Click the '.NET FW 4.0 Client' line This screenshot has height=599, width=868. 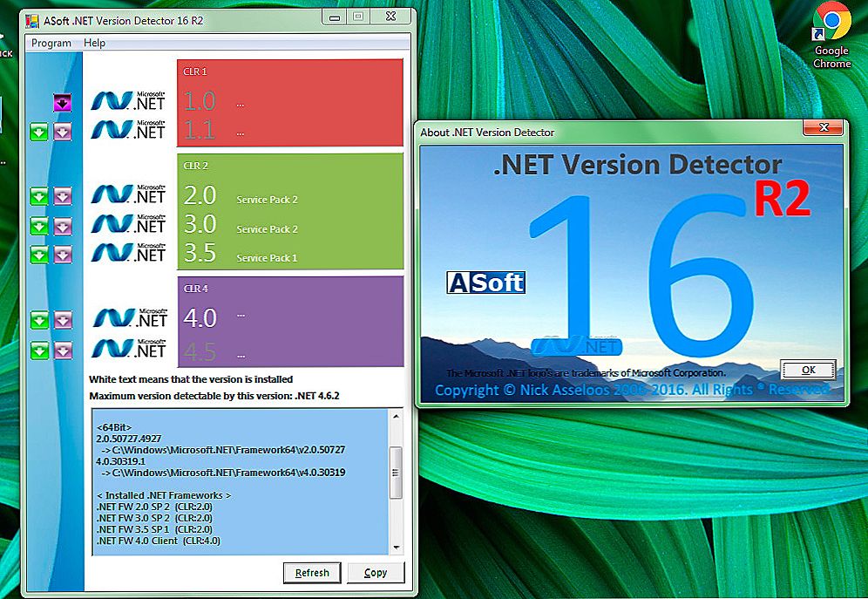click(x=159, y=541)
